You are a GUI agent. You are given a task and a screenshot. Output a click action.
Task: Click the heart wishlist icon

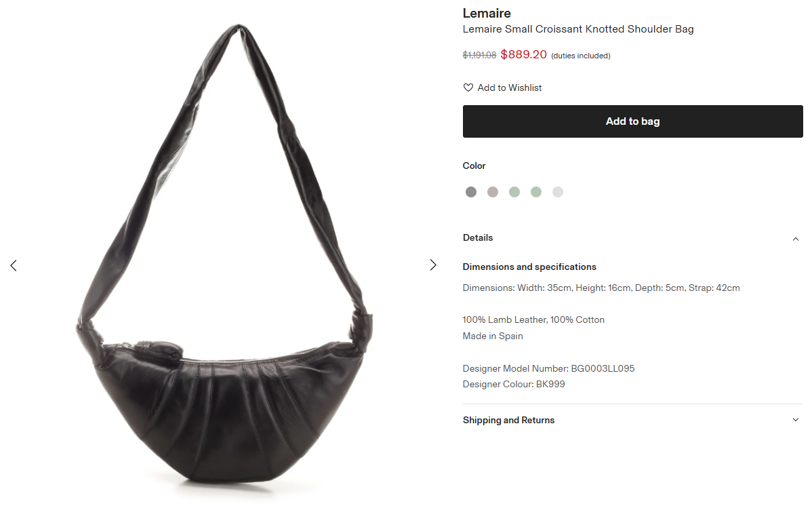point(468,87)
